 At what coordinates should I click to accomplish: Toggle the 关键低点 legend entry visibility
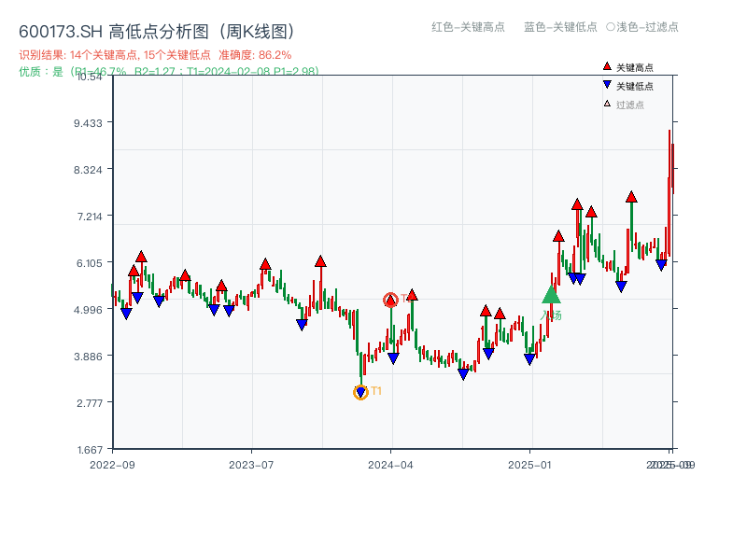click(x=633, y=86)
